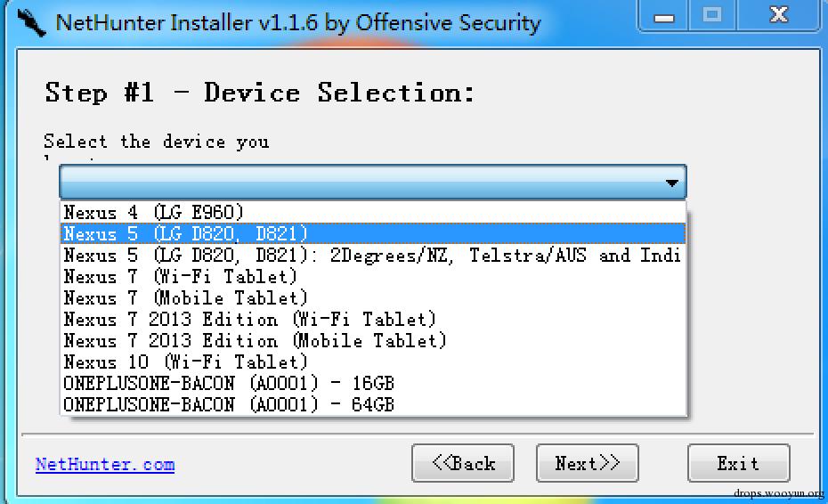Viewport: 828px width, 504px height.
Task: Select Nexus 4 (LG E960) option
Action: (x=373, y=213)
